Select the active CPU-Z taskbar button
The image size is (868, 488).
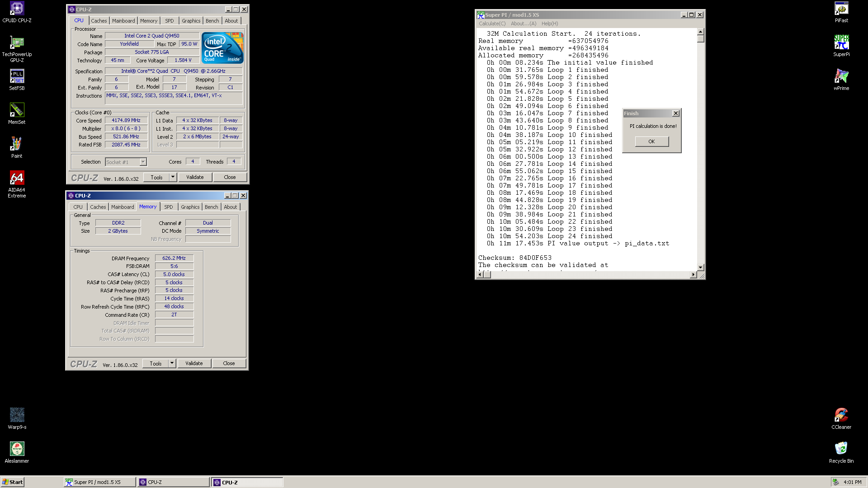[247, 482]
